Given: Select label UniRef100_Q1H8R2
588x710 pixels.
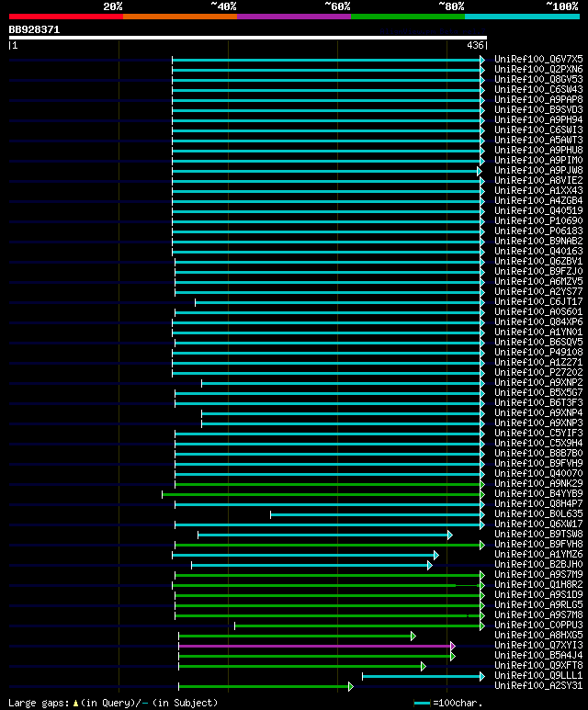Looking at the screenshot, I should coord(538,585).
